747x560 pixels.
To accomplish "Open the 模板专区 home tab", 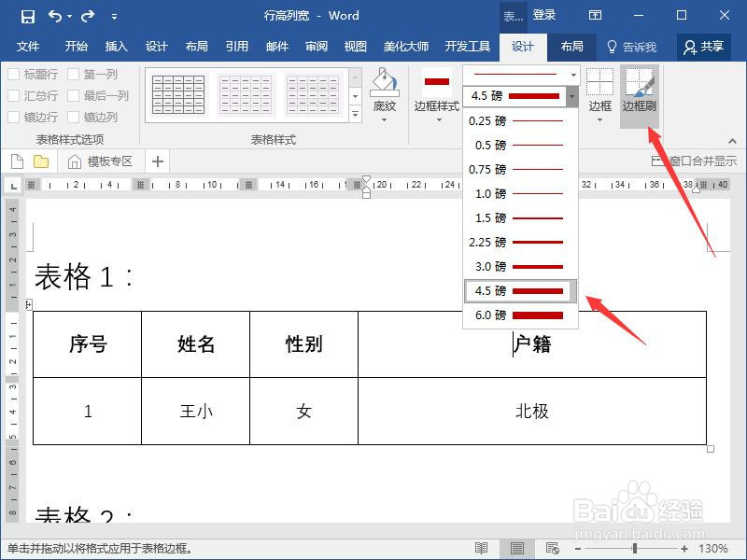I will coord(100,161).
